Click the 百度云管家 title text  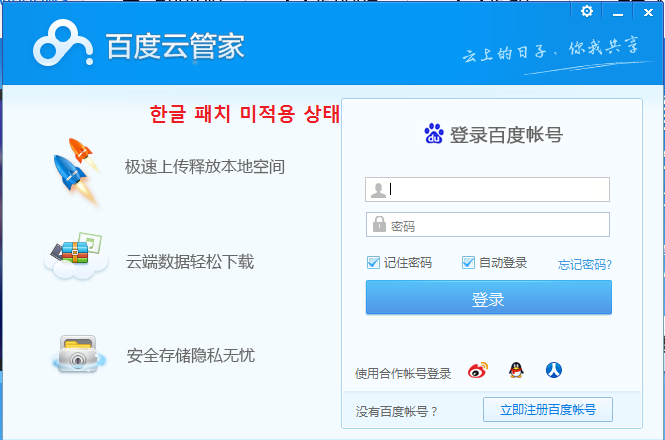click(x=175, y=46)
